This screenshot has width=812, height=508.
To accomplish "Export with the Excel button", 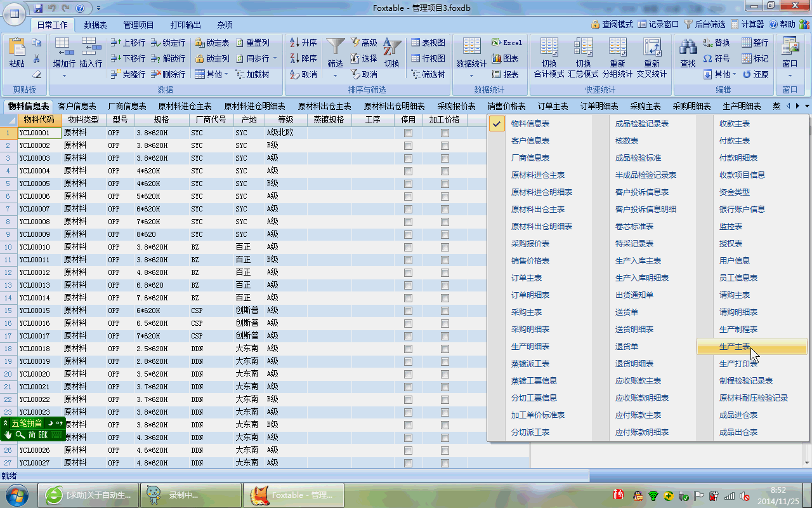I will [x=507, y=43].
